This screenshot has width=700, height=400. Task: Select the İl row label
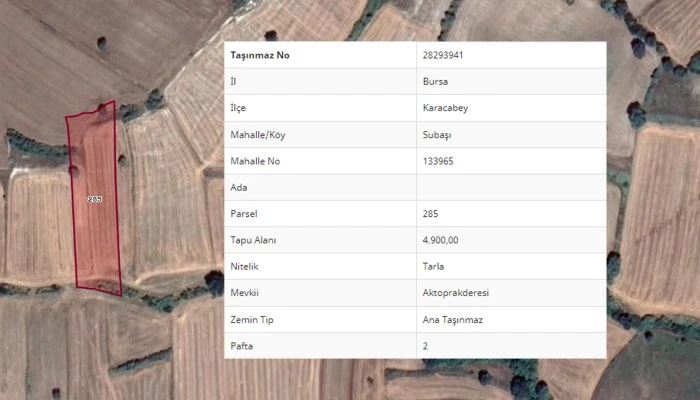point(234,81)
